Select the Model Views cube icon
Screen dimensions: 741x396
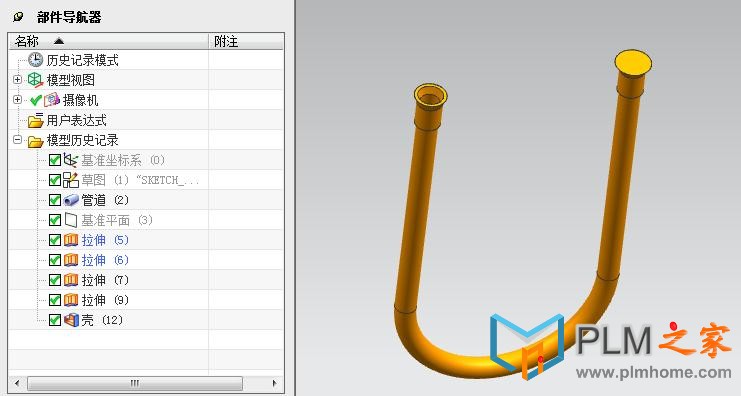(35, 80)
